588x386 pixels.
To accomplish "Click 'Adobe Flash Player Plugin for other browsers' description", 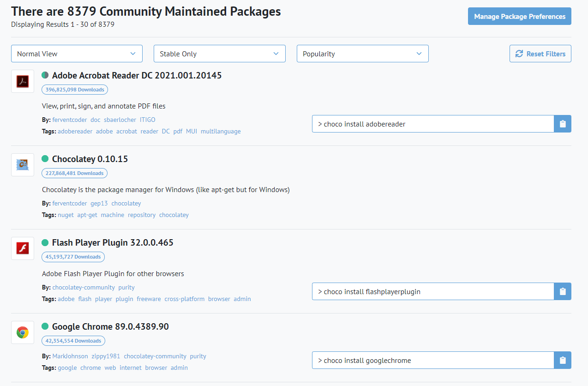I will (x=113, y=273).
